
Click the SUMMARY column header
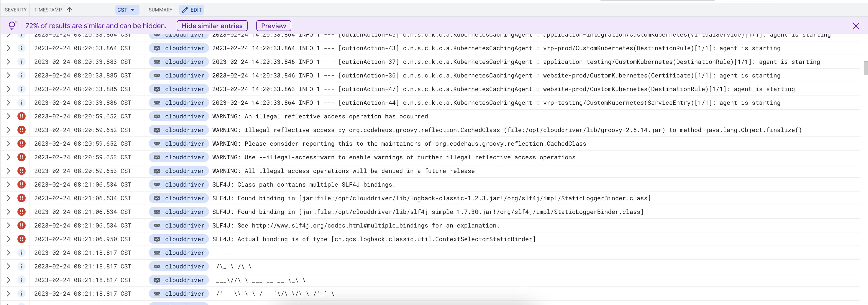click(160, 10)
